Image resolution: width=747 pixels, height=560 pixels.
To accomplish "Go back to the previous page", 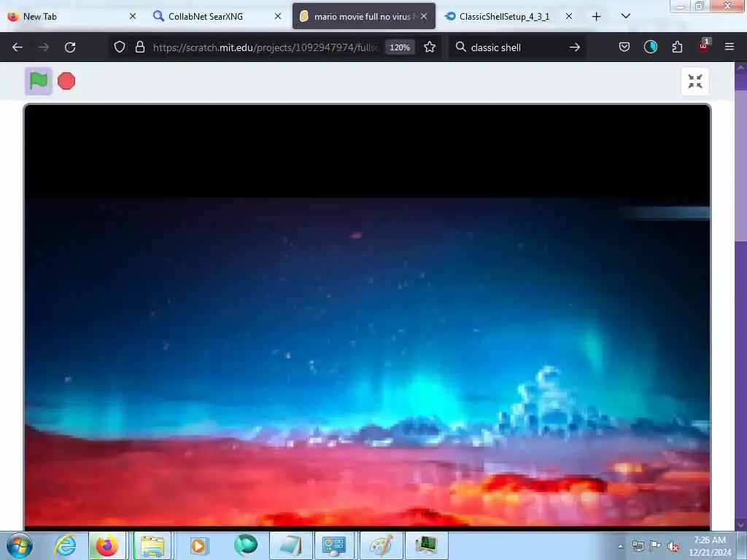I will coord(18,47).
